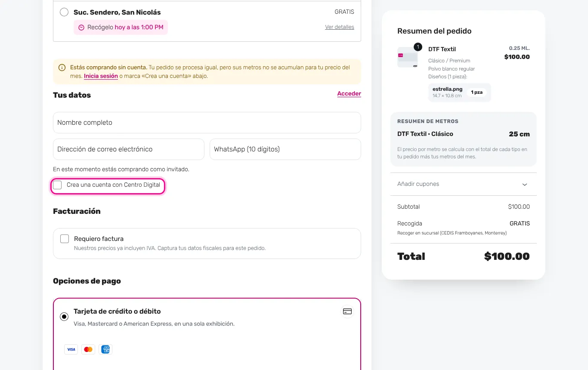Click the Polvo blanco regular attribute text
The width and height of the screenshot is (588, 370).
[x=452, y=69]
